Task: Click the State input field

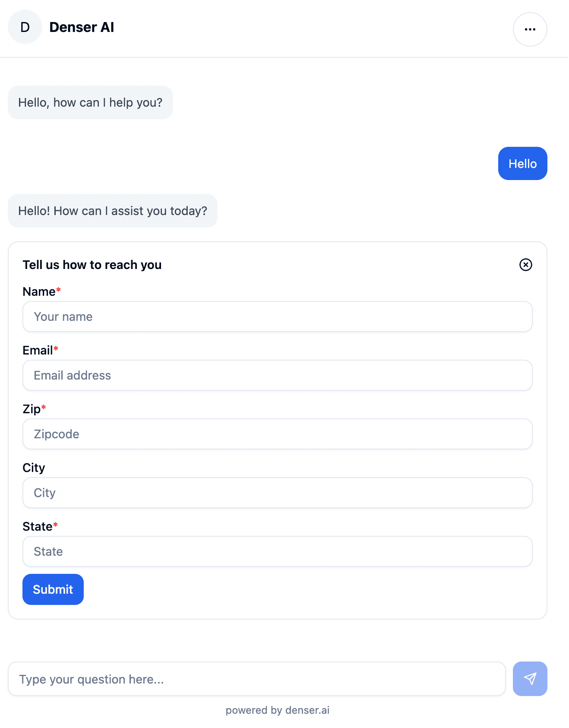Action: click(278, 551)
